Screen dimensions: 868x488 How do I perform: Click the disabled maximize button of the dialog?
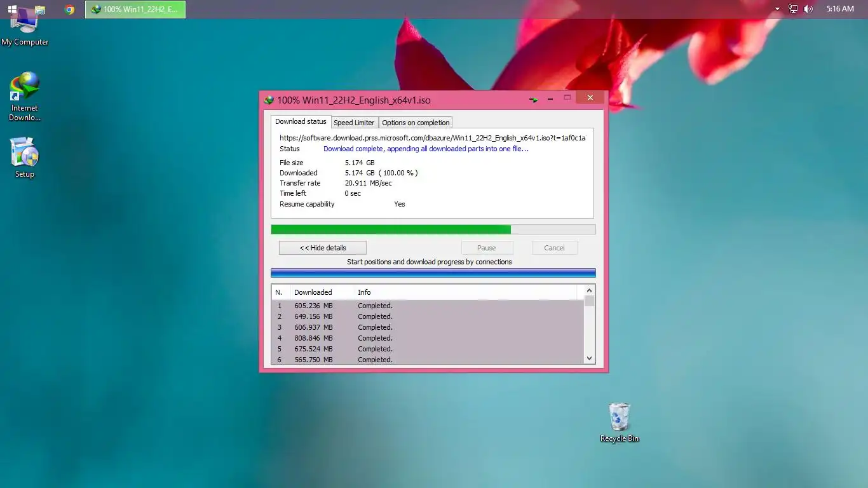pyautogui.click(x=567, y=98)
